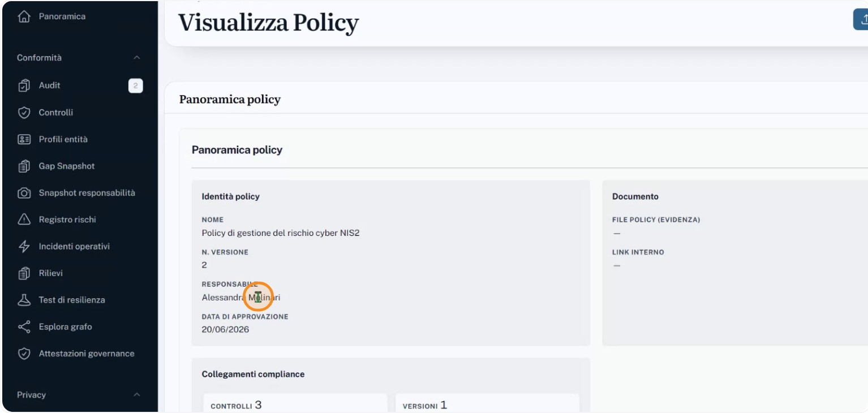This screenshot has width=868, height=413.
Task: Click the Panoramica home icon
Action: (x=24, y=16)
